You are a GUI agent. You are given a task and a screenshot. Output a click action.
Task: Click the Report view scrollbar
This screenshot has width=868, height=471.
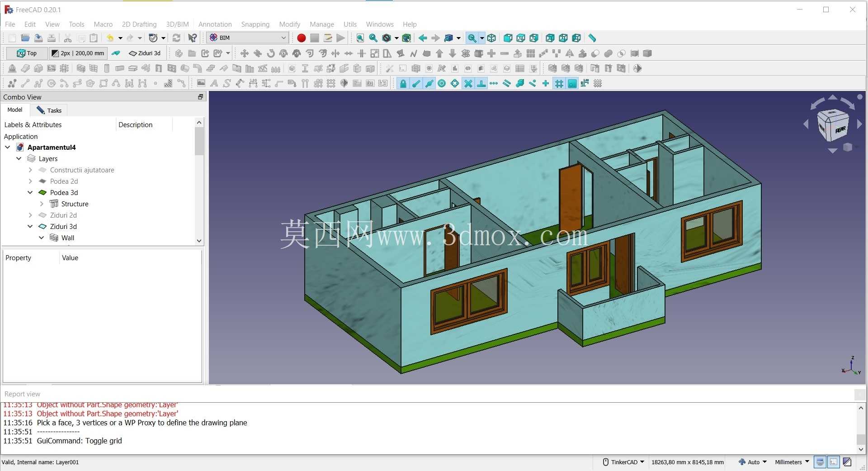[x=861, y=439]
